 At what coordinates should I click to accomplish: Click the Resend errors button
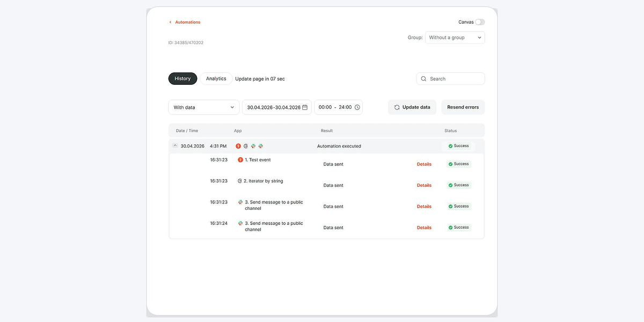tap(463, 107)
